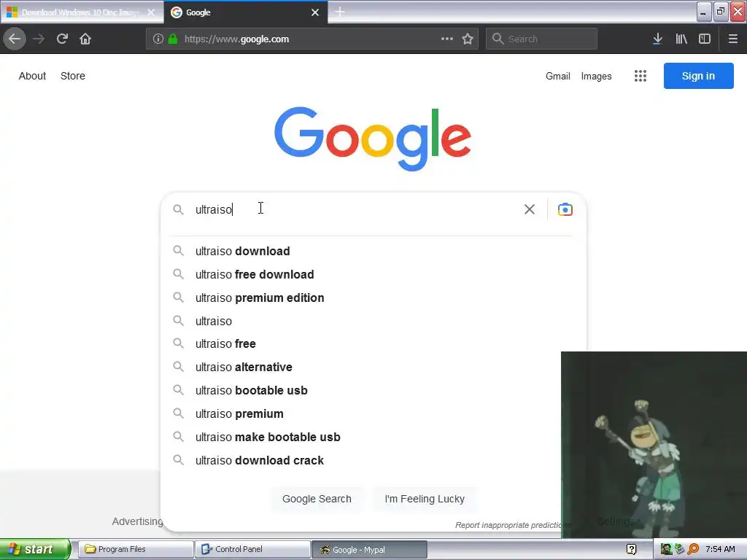Click the help question-mark tray icon
This screenshot has width=747, height=560.
click(x=631, y=549)
